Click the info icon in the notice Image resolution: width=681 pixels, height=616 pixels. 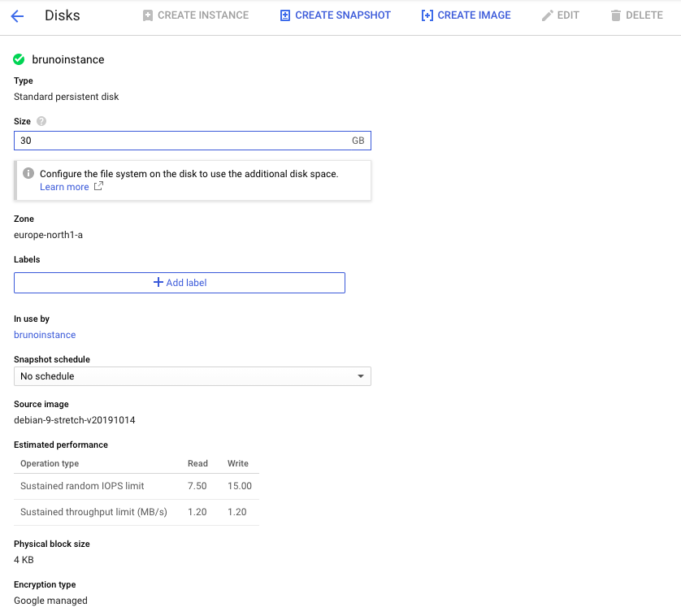pos(28,174)
